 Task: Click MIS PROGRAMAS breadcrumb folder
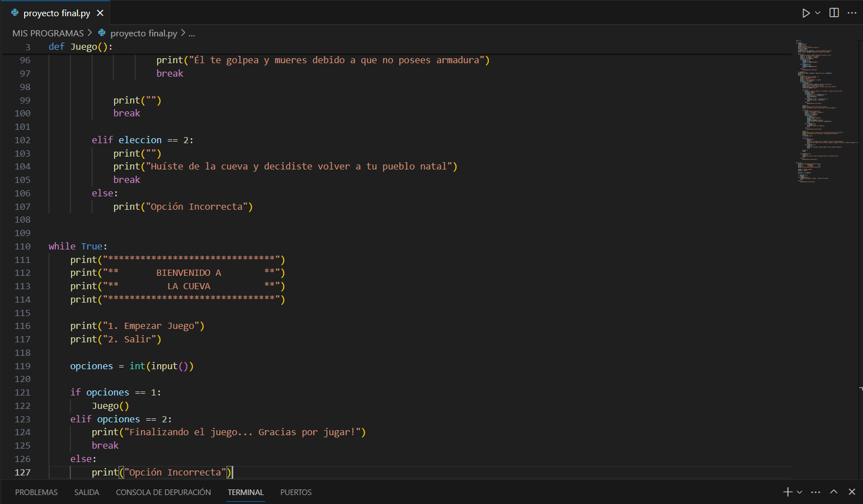coord(48,33)
